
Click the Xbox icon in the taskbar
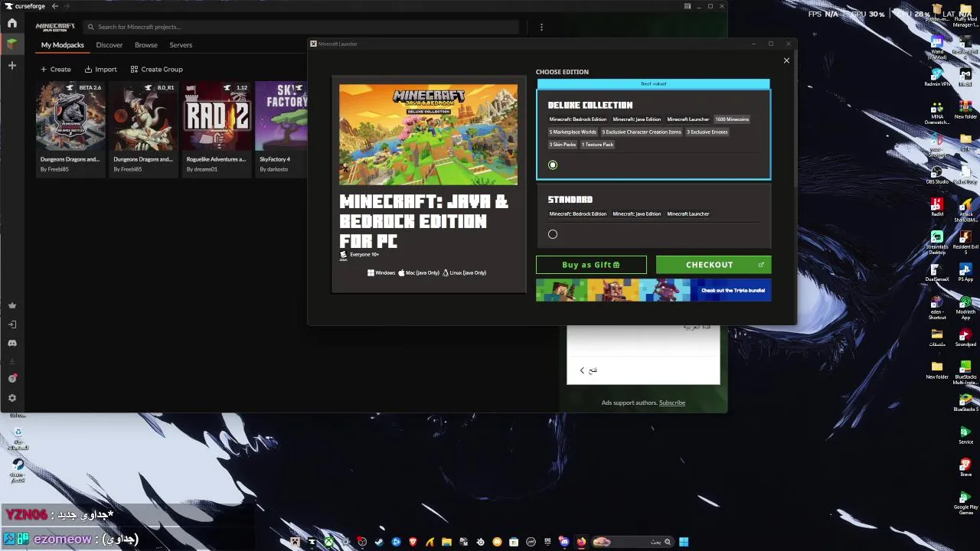[328, 542]
